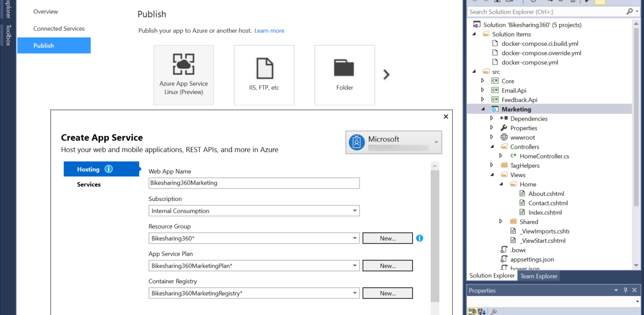Click the appsettings.json file icon
Viewport: 644px width, 315px height.
click(504, 260)
